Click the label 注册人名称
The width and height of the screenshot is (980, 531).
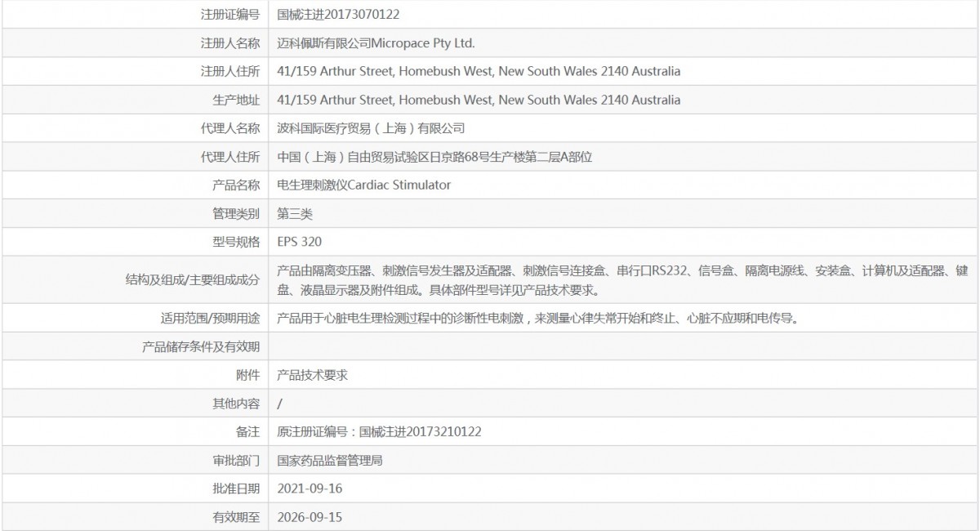tap(230, 42)
